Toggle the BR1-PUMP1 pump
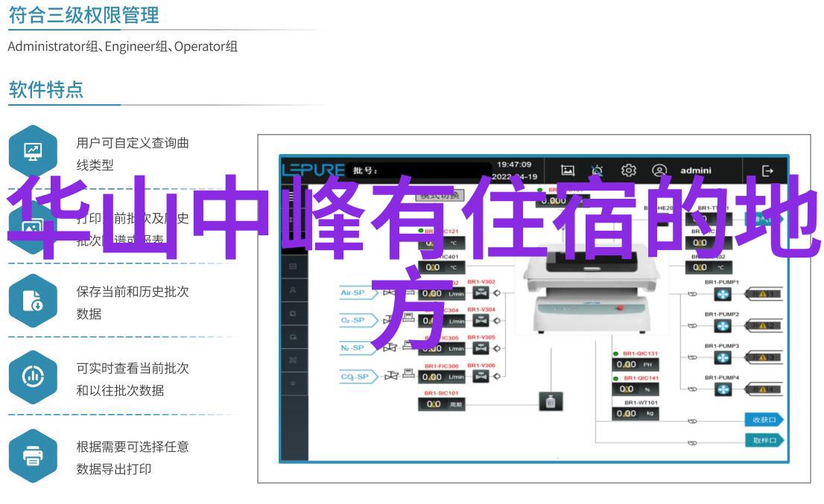Viewport: 824px width, 504px height. pos(723,294)
